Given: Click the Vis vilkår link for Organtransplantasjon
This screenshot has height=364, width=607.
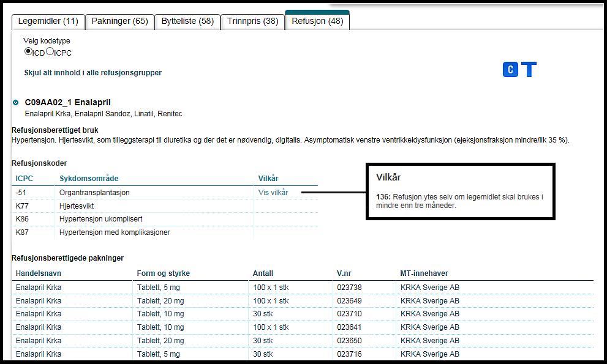Looking at the screenshot, I should 273,192.
